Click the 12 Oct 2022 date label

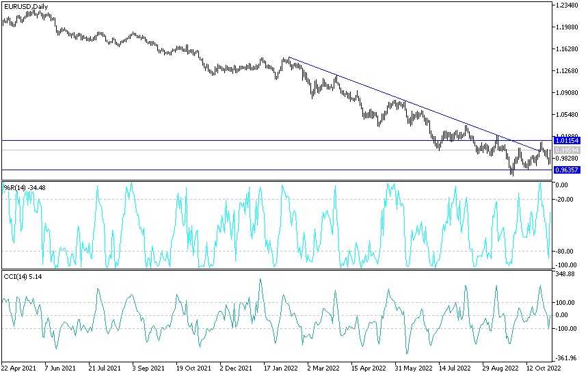click(x=544, y=368)
